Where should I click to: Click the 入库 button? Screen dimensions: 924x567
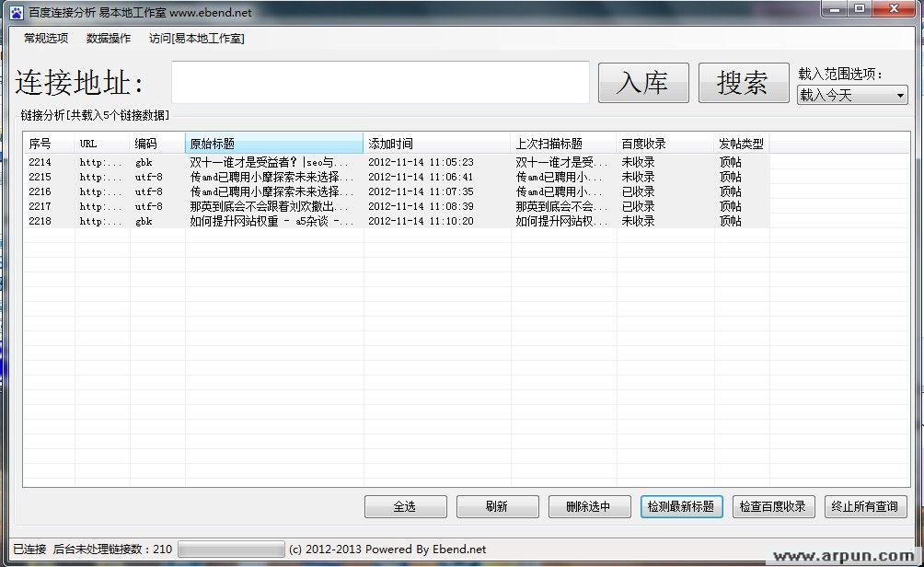click(x=643, y=83)
